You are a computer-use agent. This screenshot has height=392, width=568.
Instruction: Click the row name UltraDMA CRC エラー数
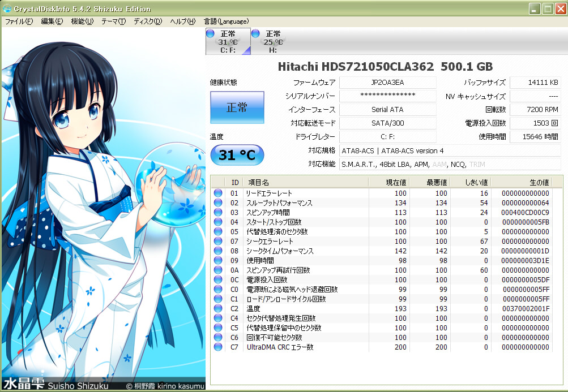click(x=280, y=347)
